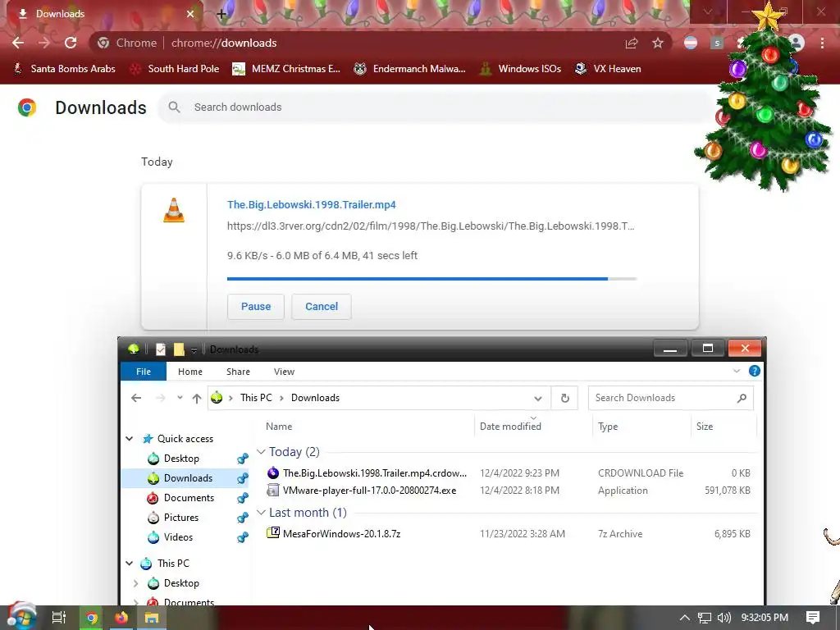Collapse the Today (2) file group
This screenshot has height=630, width=840.
pyautogui.click(x=261, y=452)
